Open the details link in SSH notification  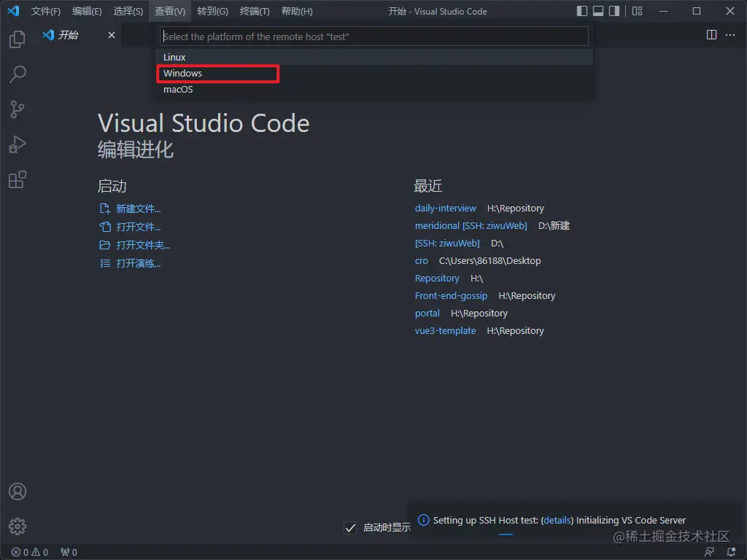(557, 521)
